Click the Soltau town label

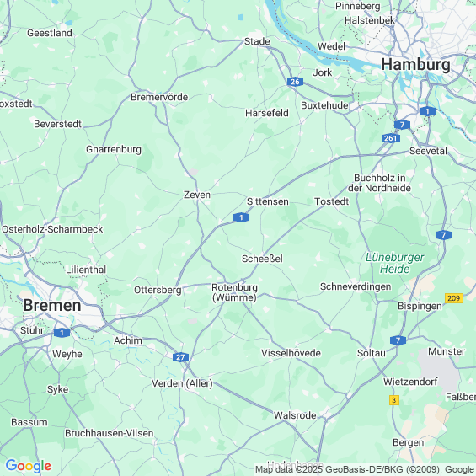(372, 353)
